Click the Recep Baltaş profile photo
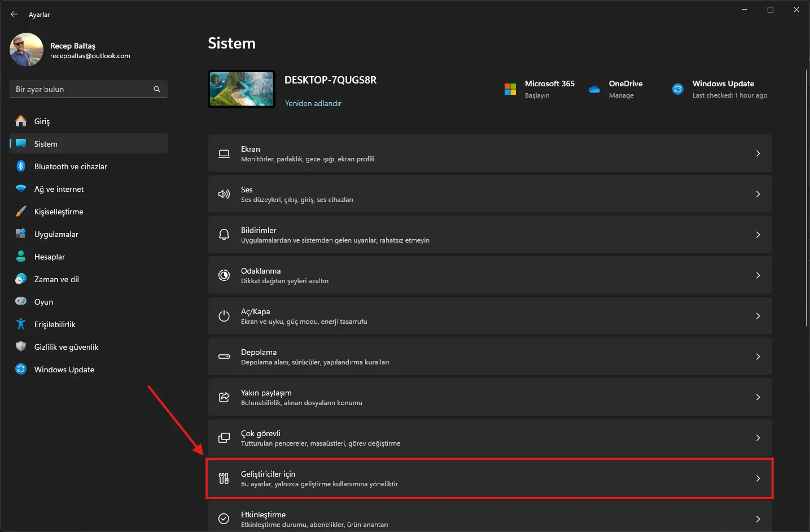This screenshot has height=532, width=810. tap(27, 50)
